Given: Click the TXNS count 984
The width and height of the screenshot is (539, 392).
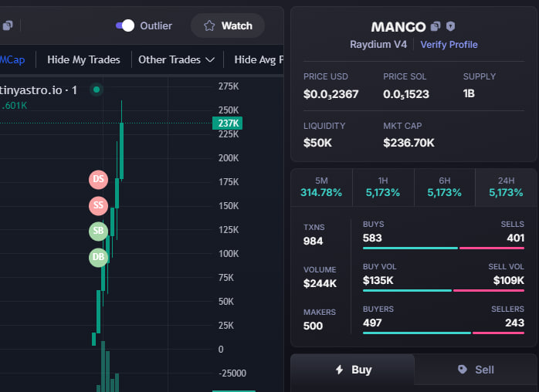Looking at the screenshot, I should [x=314, y=242].
